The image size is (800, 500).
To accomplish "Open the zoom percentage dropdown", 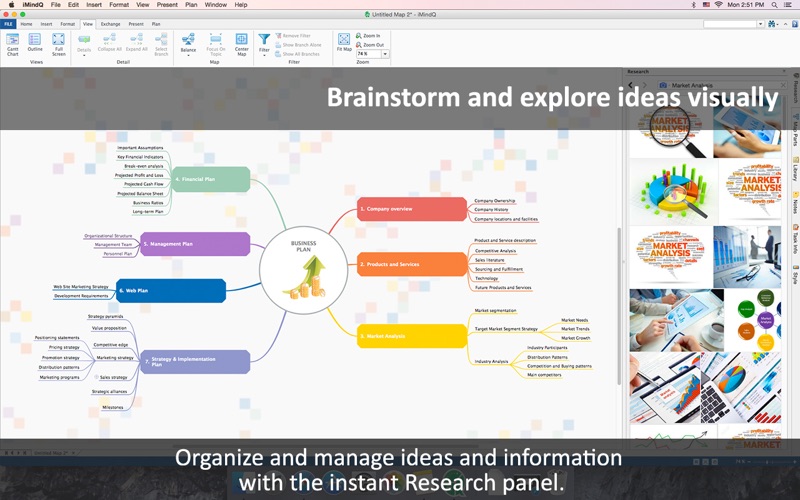I will point(385,54).
